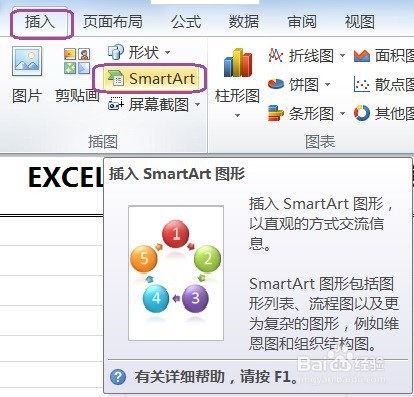The image size is (414, 397).
Task: Switch to the 页面布局 tab
Action: (x=113, y=22)
